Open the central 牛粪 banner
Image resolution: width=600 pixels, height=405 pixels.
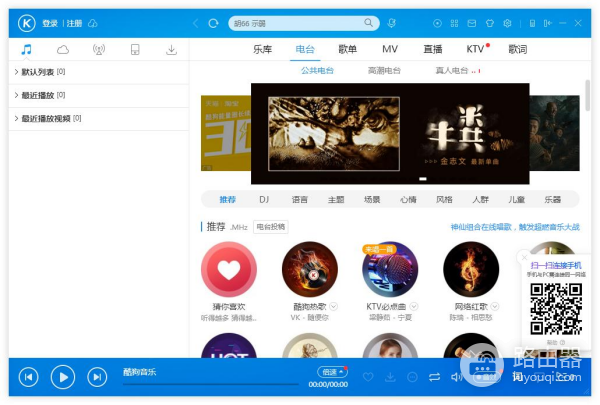click(x=390, y=134)
